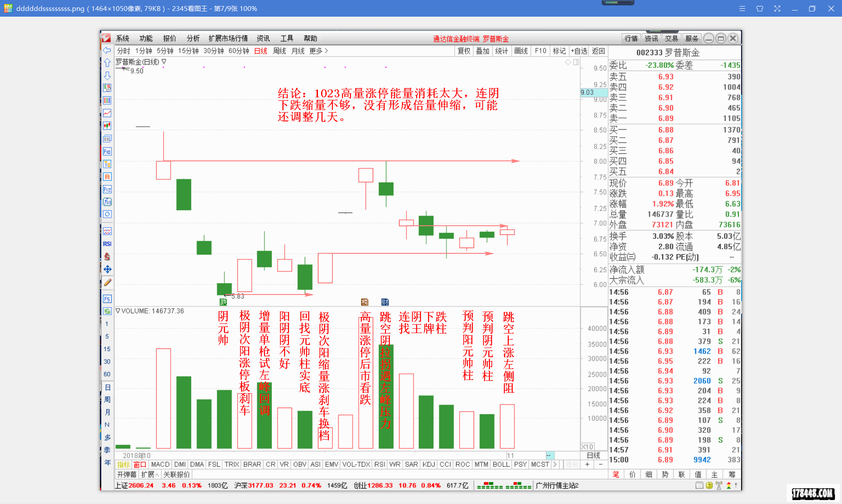Select the pencil drawing tool icon
The image size is (842, 504).
(x=107, y=282)
